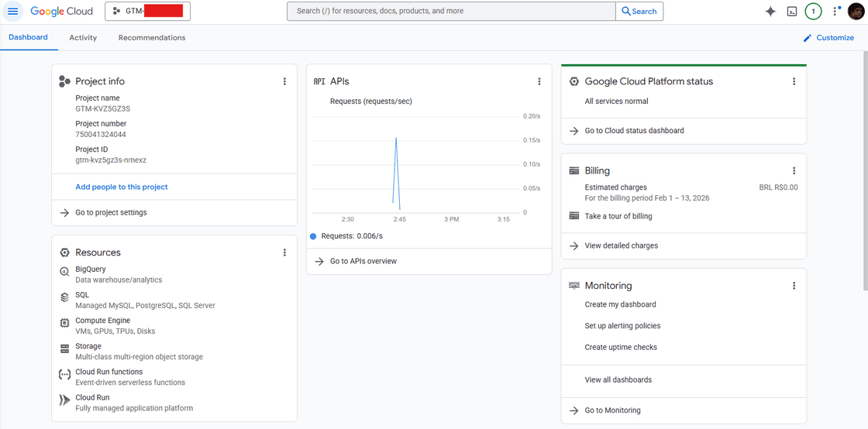Click Go to Monitoring link text
The width and height of the screenshot is (868, 429).
click(613, 410)
